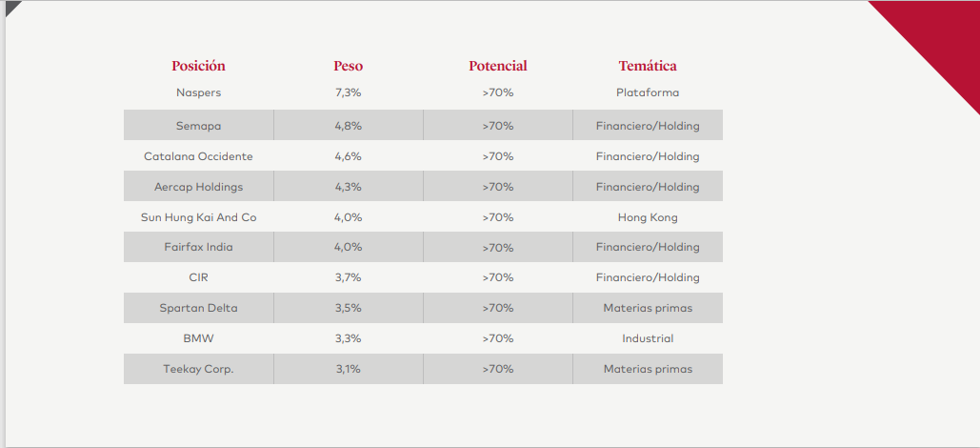Click the gray corner fold marker
The height and width of the screenshot is (448, 980).
tap(11, 6)
